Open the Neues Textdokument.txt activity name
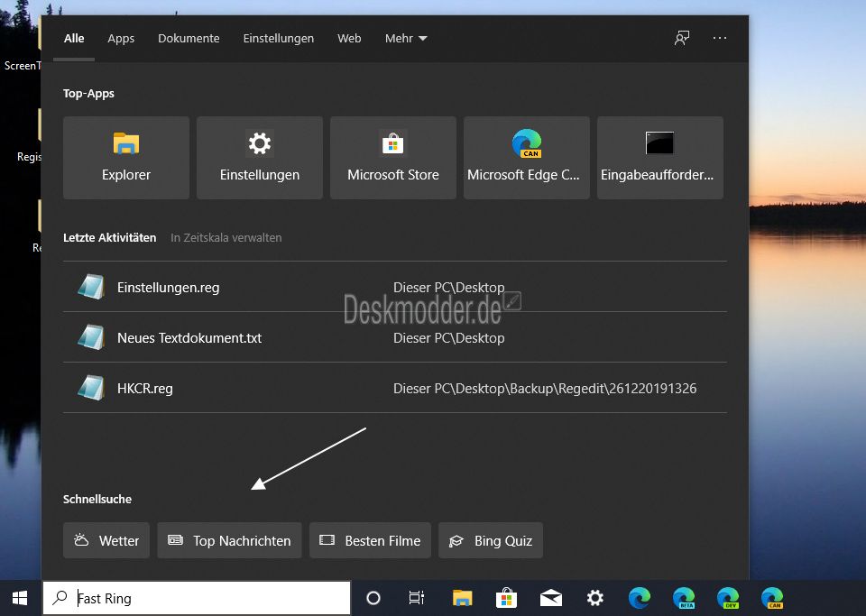Viewport: 866px width, 616px height. 189,338
